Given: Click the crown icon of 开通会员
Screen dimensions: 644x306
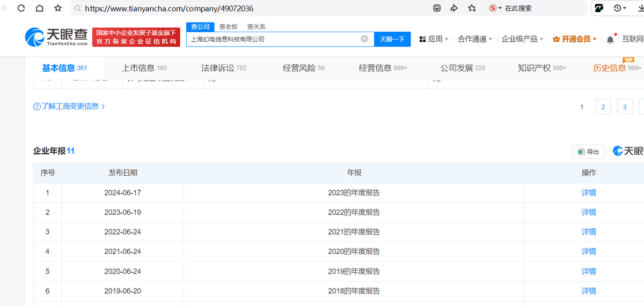Looking at the screenshot, I should click(556, 39).
